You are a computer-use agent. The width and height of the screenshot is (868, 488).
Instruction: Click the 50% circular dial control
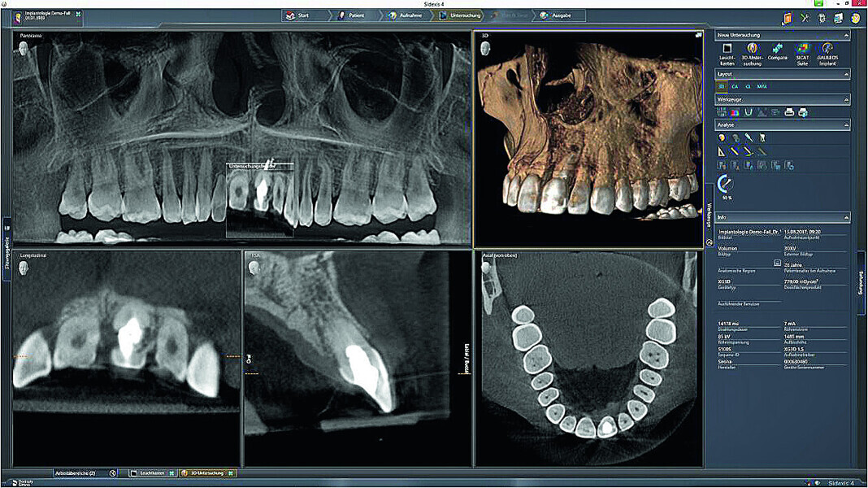[x=725, y=185]
